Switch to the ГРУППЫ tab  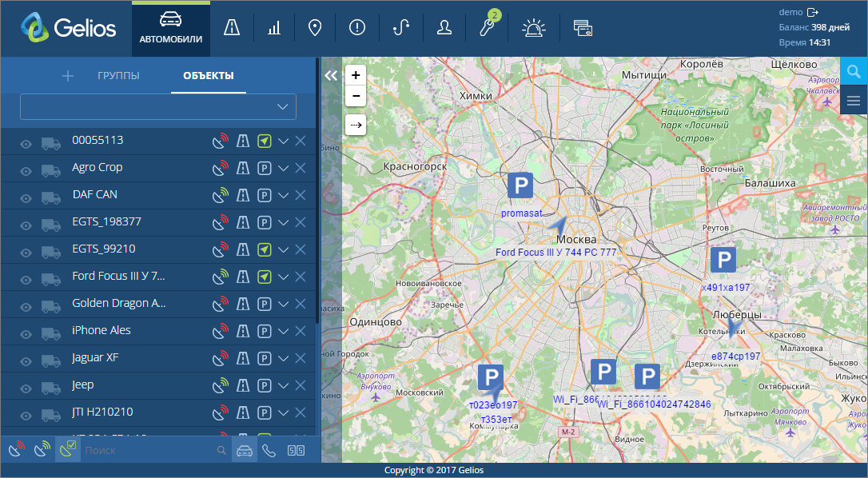tap(118, 76)
